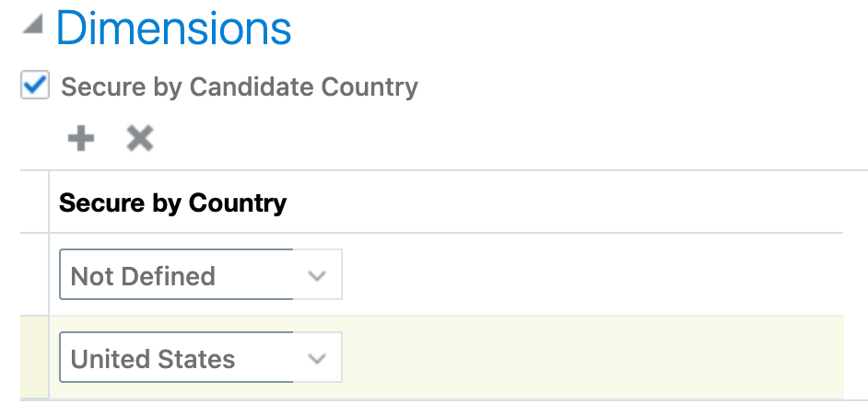Sort by the Secure by Country column header
Viewport: 868px width, 416px height.
172,202
